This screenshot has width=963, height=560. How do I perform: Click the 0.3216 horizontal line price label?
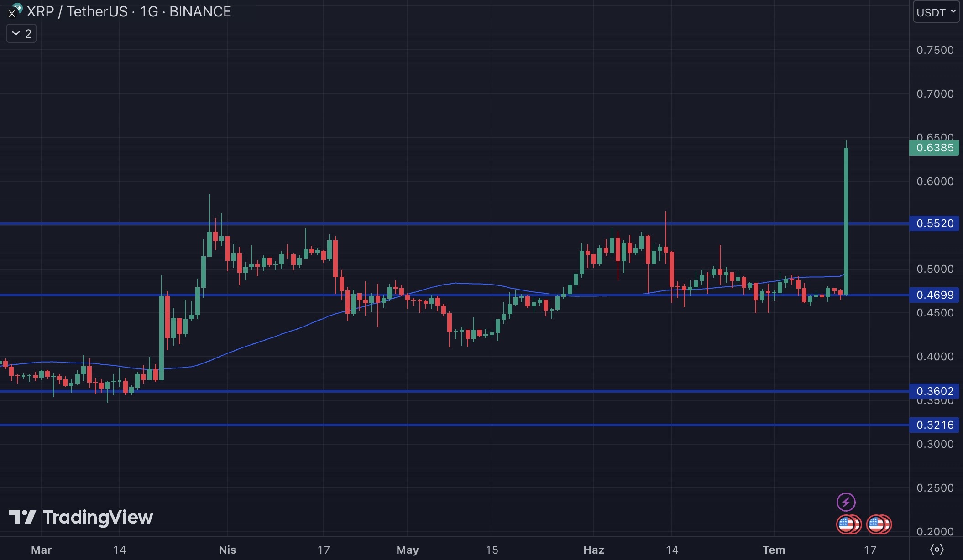coord(934,425)
